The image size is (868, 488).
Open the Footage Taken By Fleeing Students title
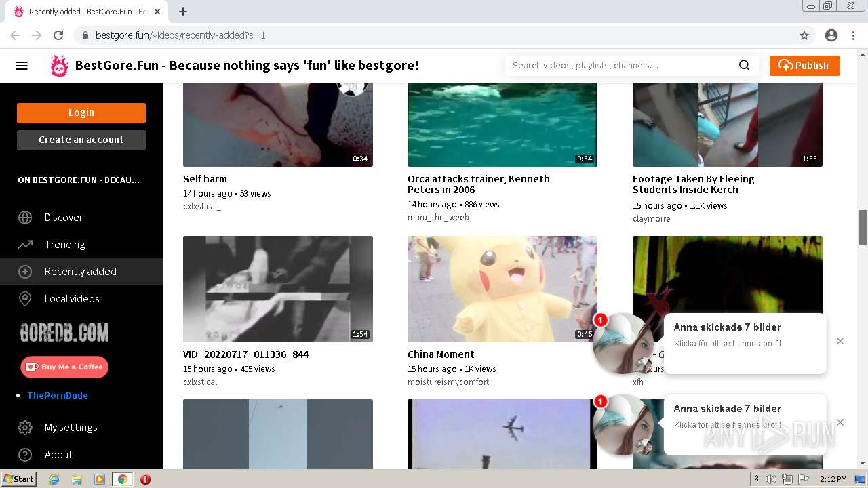[694, 184]
